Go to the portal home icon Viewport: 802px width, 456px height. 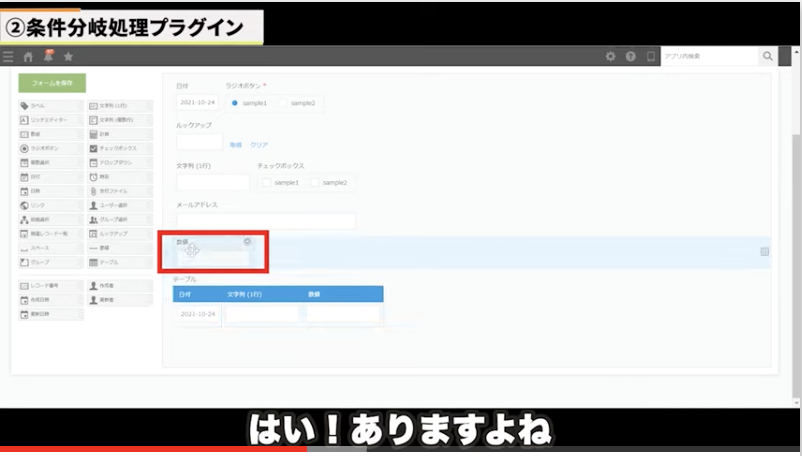pos(28,57)
